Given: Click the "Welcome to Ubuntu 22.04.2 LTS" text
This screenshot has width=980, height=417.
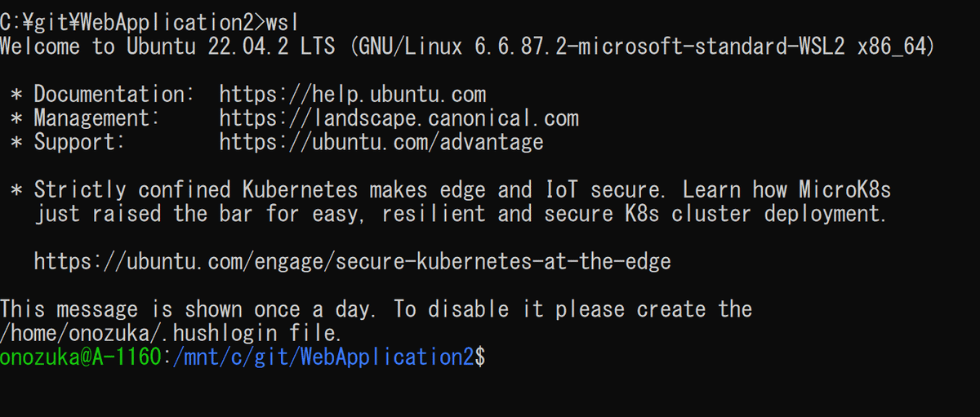Looking at the screenshot, I should click(x=167, y=47).
